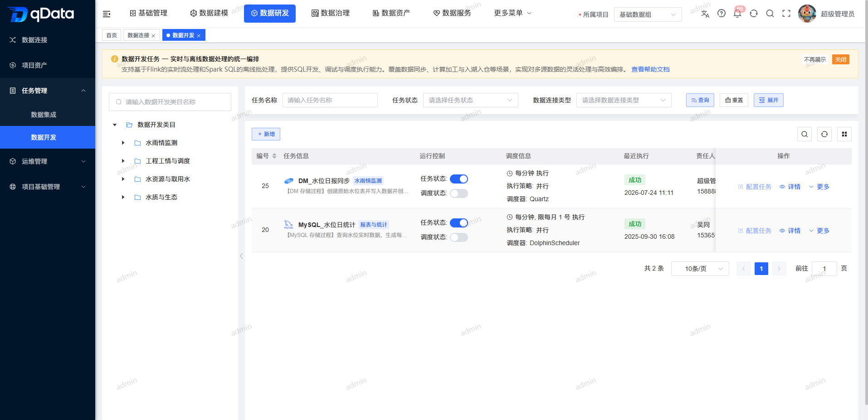Viewport: 868px width, 420px height.
Task: Collapse the category tree panel handle
Action: 241,256
